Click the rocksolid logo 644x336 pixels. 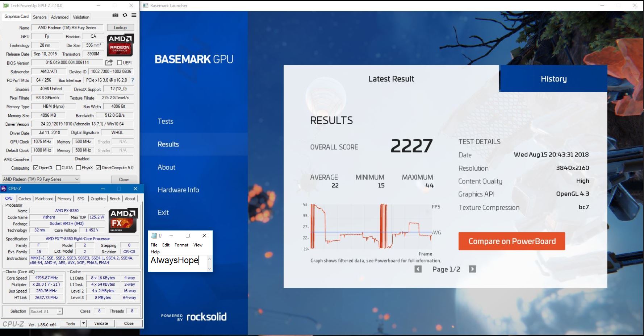click(x=206, y=317)
